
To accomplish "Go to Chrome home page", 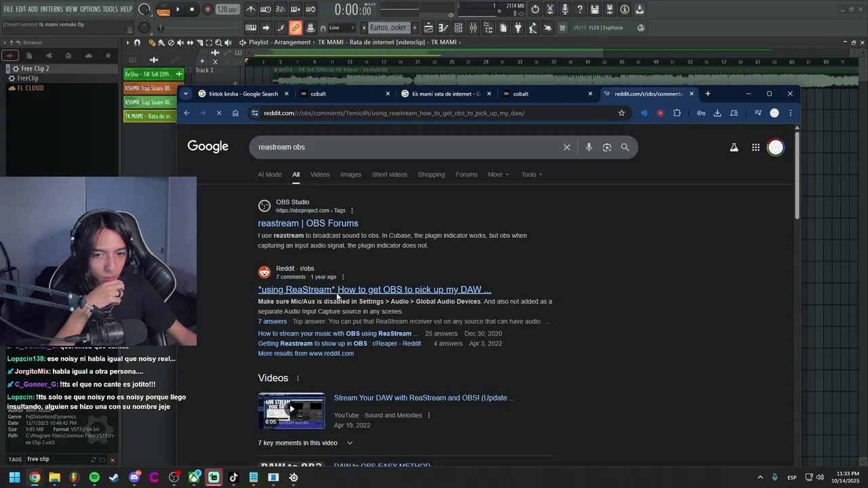I will click(235, 113).
